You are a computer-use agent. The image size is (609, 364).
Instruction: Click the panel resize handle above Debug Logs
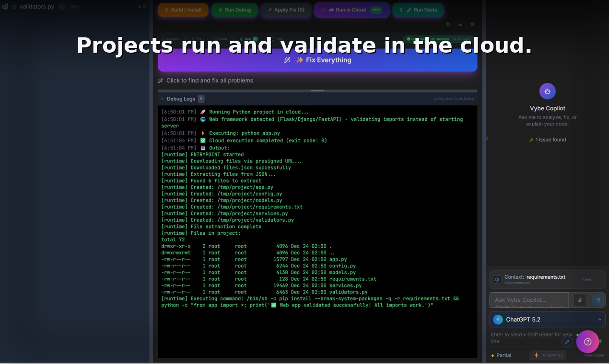pos(317,91)
